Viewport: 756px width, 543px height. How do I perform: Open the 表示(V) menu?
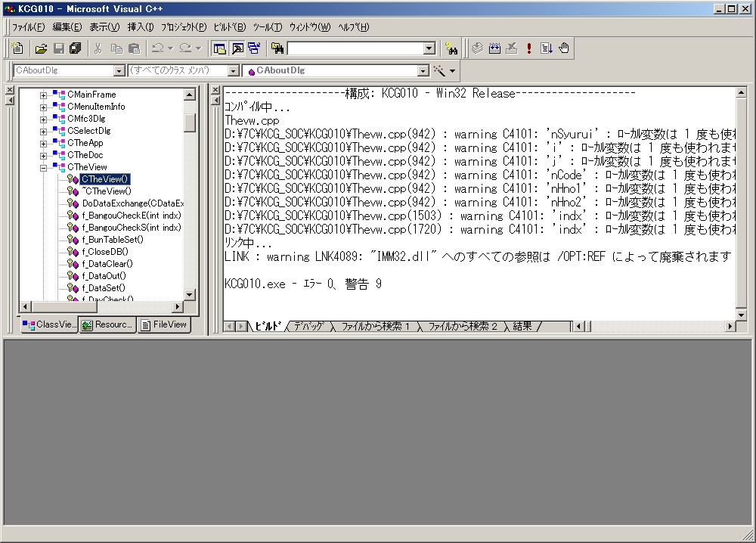tap(104, 27)
